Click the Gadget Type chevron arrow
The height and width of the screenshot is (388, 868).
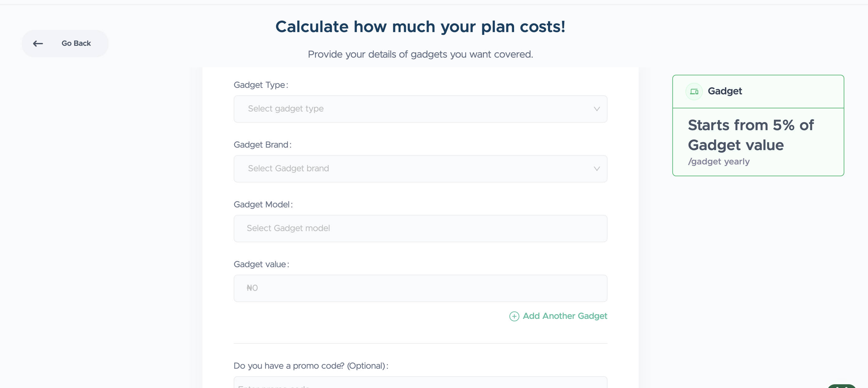click(x=596, y=109)
